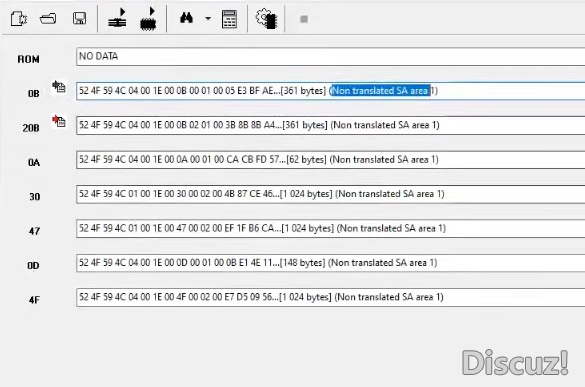Select the 0B data field
Screen dimensions: 585x387
pyautogui.click(x=331, y=91)
